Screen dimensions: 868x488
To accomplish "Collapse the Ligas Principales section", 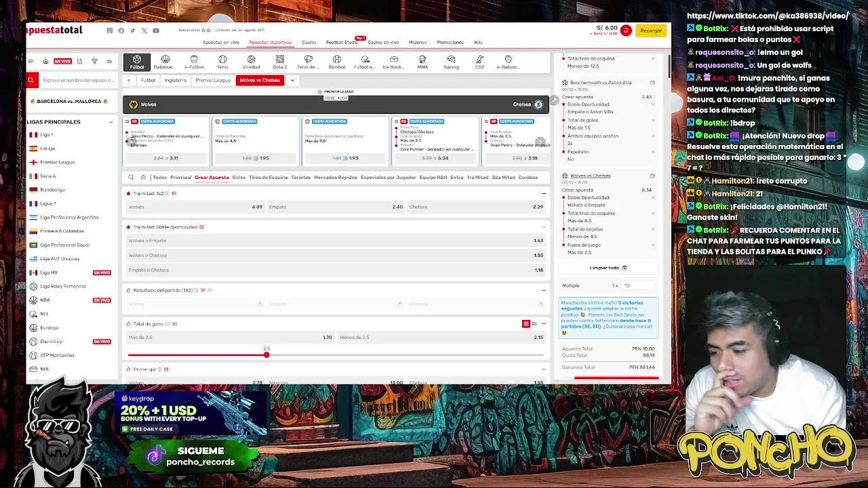I will [111, 122].
